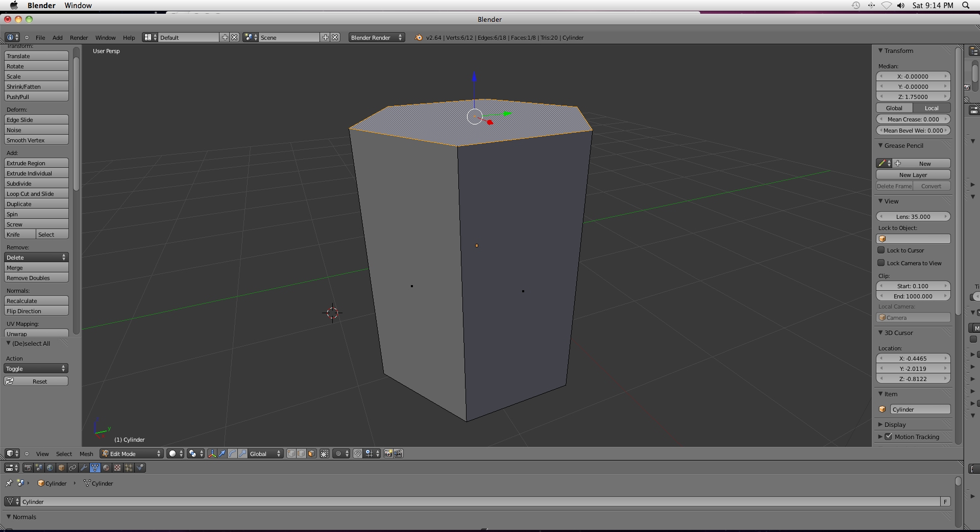Select the scale manipulator icon
980x532 pixels.
242,453
